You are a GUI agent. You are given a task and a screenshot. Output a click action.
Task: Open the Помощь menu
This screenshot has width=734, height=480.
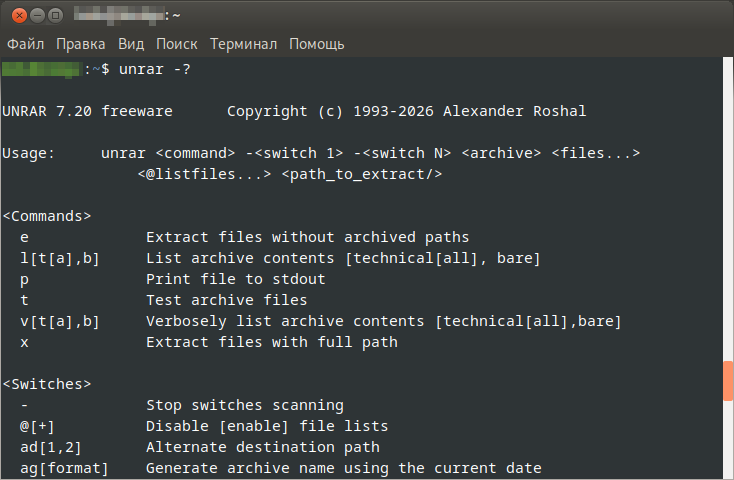click(x=316, y=44)
